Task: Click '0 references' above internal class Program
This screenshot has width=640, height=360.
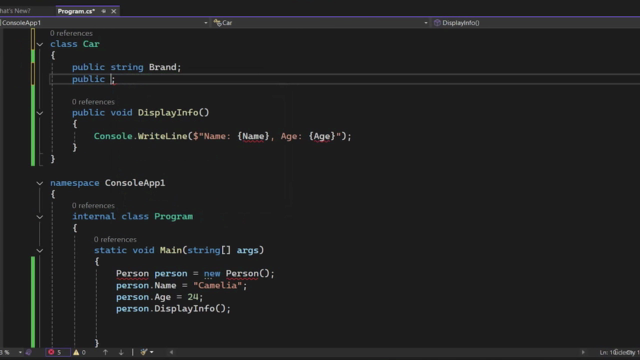Action: [x=93, y=205]
